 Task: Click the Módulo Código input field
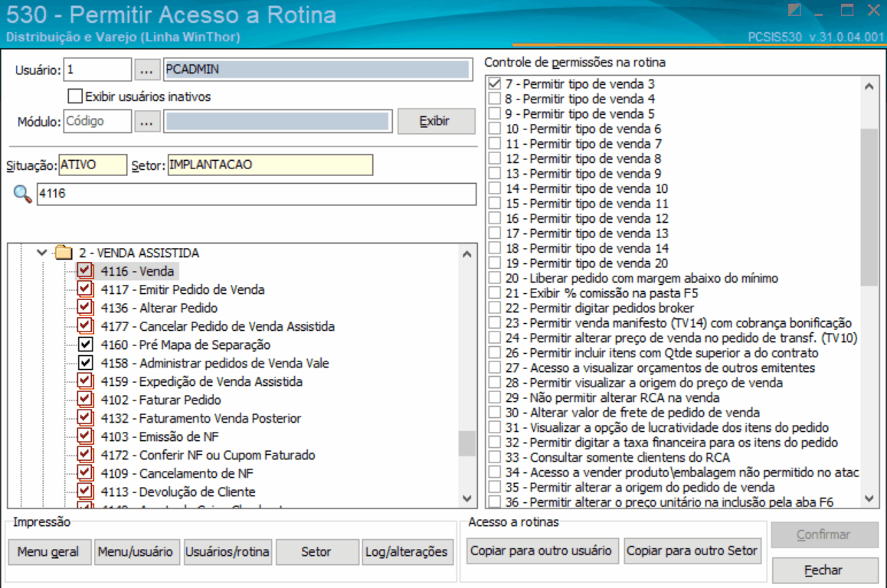pos(97,121)
